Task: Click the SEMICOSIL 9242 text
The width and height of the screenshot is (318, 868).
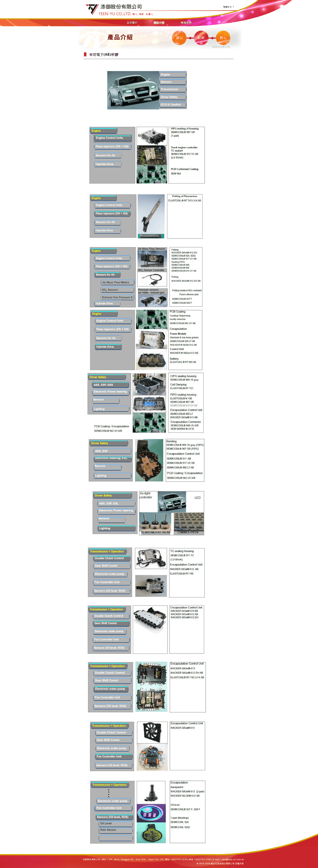Action: (180, 827)
